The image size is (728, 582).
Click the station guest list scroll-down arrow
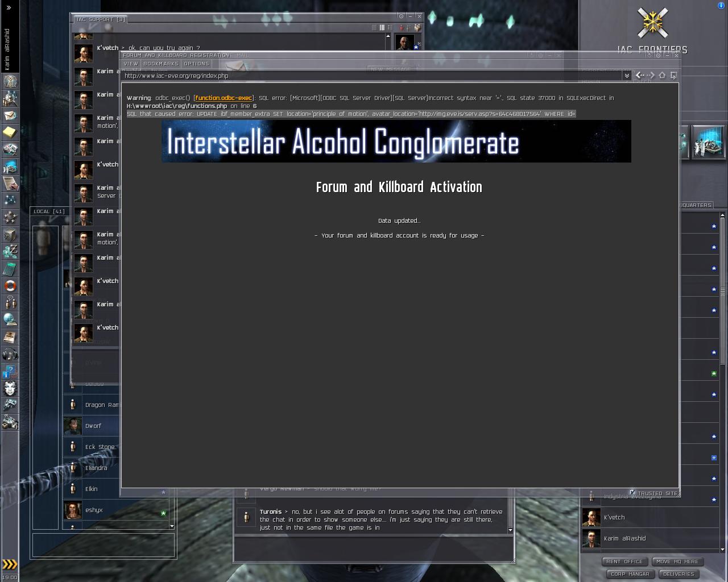(x=722, y=550)
